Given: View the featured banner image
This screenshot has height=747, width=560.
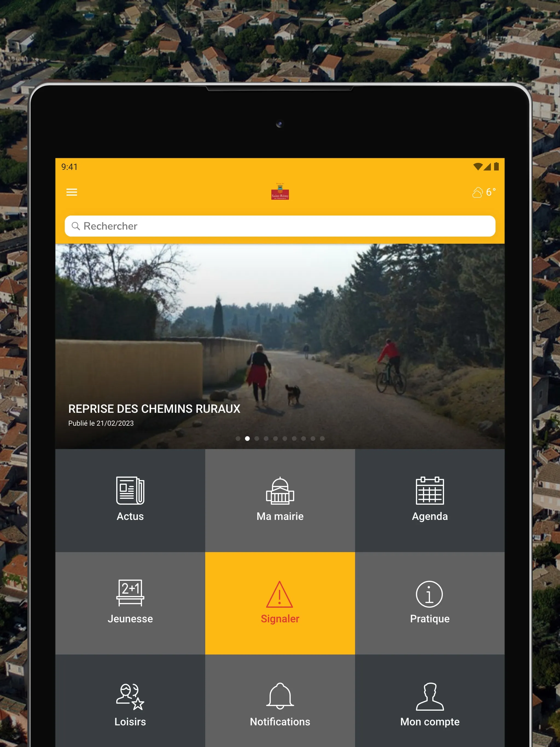Looking at the screenshot, I should (x=279, y=344).
